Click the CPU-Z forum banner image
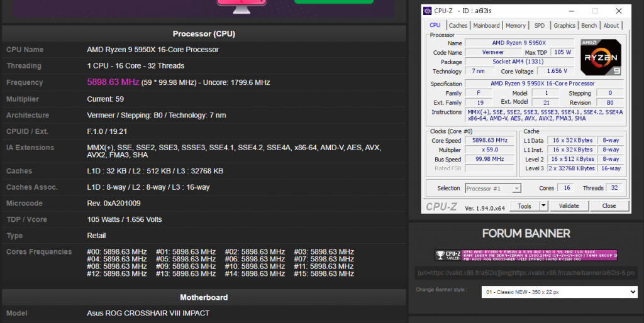The image size is (644, 323). pyautogui.click(x=526, y=255)
